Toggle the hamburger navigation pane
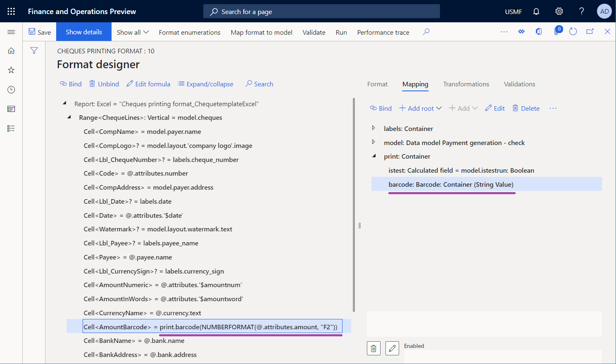Image resolution: width=616 pixels, height=364 pixels. (x=11, y=32)
